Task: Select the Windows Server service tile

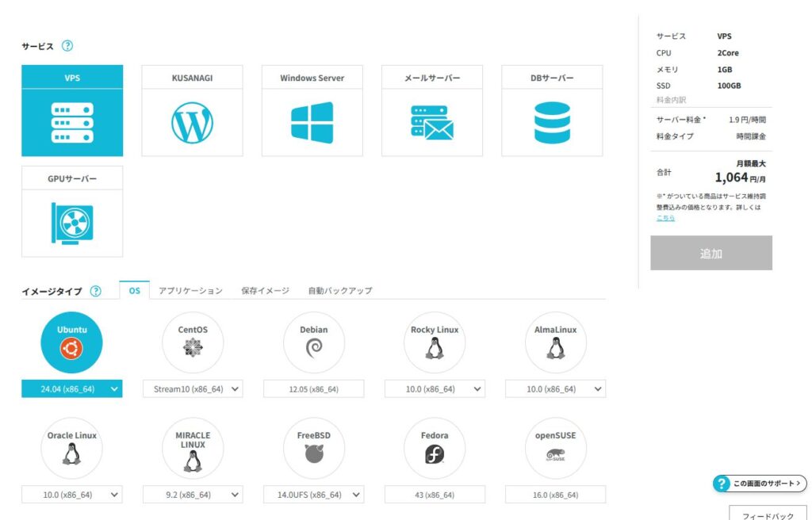Action: pyautogui.click(x=312, y=110)
